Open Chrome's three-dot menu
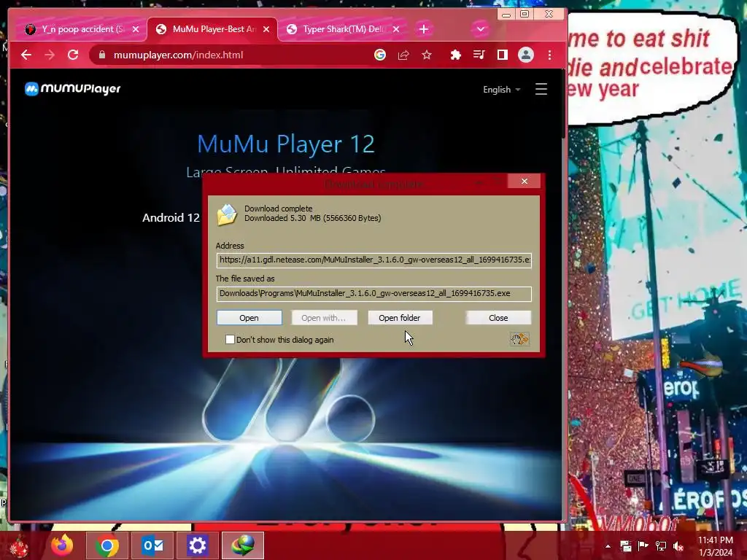Viewport: 747px width, 560px height. pyautogui.click(x=550, y=55)
